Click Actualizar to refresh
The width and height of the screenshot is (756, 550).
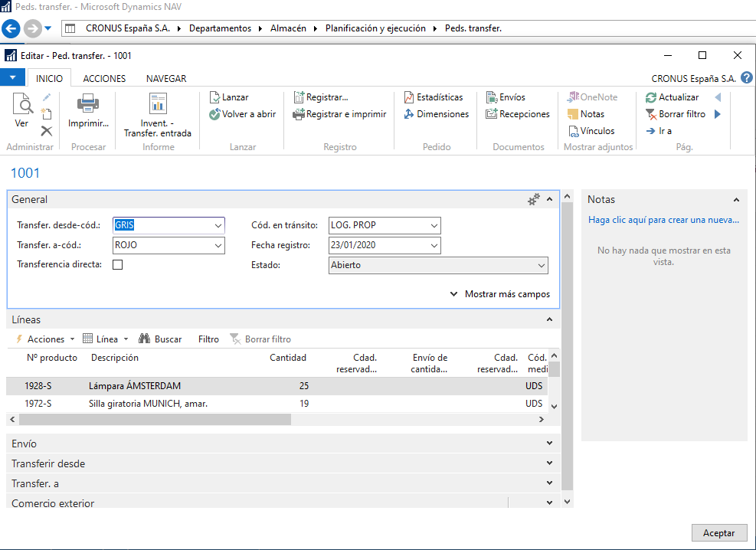tap(672, 97)
